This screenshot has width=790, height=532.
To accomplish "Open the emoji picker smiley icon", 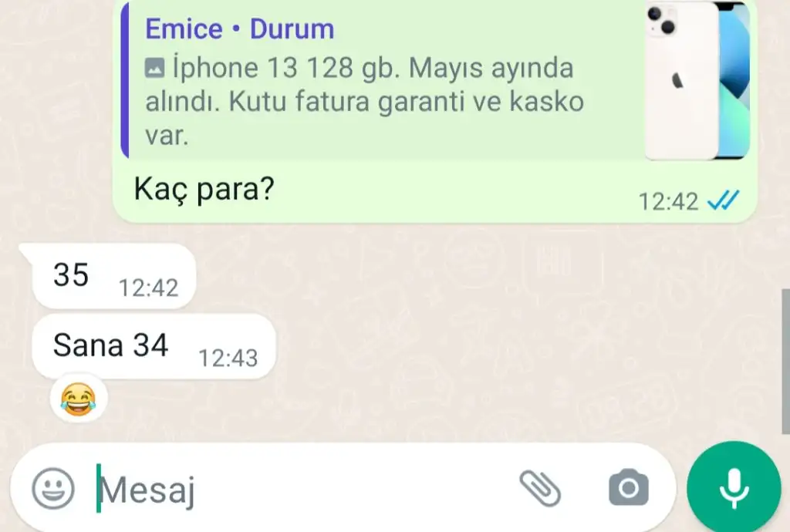I will (x=53, y=488).
